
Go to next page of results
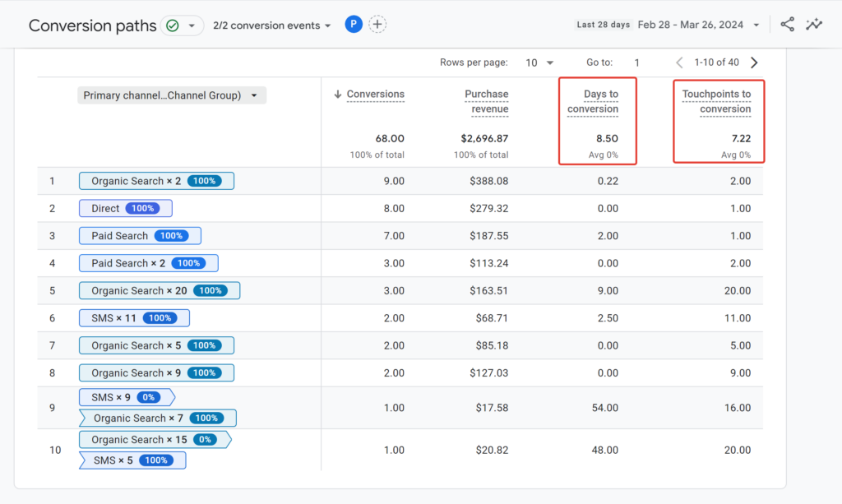754,62
